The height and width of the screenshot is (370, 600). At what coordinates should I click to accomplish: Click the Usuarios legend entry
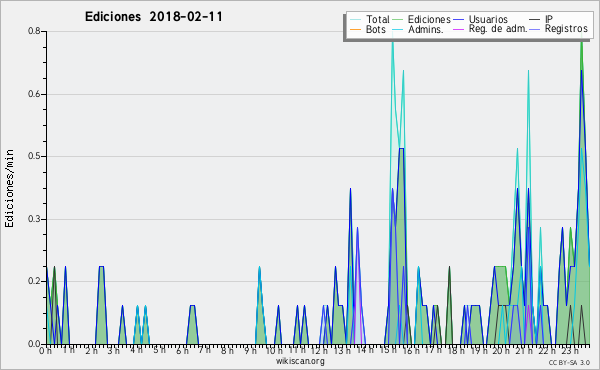pos(481,19)
